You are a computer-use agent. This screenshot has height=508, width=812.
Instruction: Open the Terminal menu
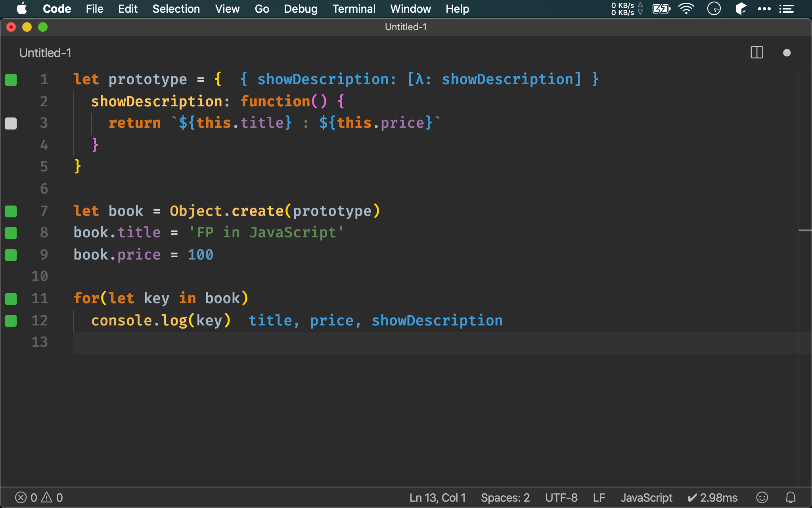point(354,9)
